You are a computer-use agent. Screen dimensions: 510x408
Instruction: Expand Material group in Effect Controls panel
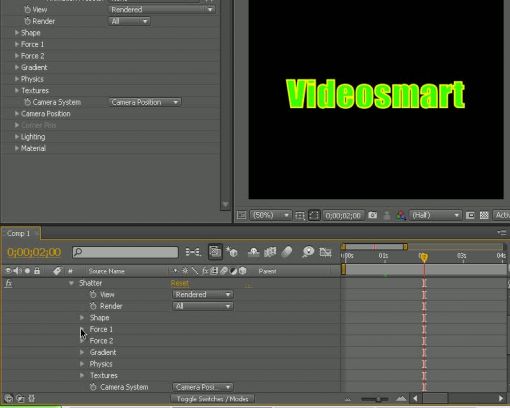pyautogui.click(x=16, y=148)
